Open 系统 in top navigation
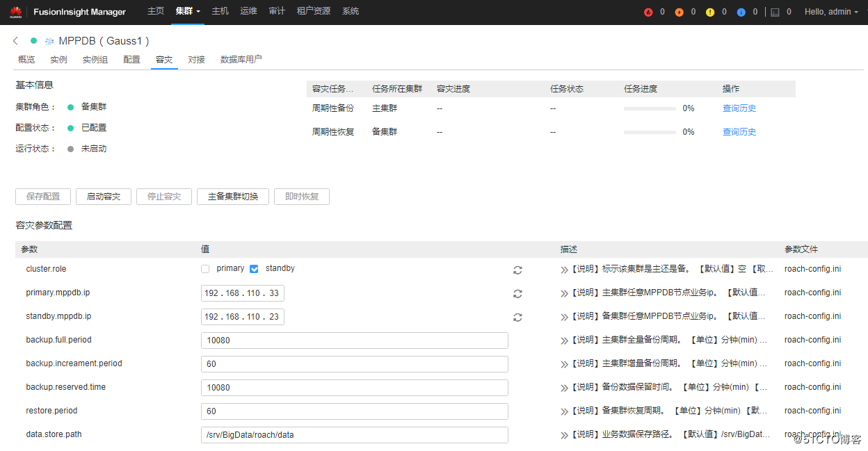This screenshot has height=451, width=868. (351, 12)
